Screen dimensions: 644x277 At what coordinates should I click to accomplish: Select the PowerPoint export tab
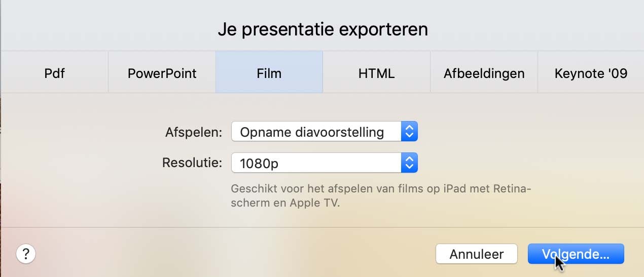pyautogui.click(x=162, y=73)
